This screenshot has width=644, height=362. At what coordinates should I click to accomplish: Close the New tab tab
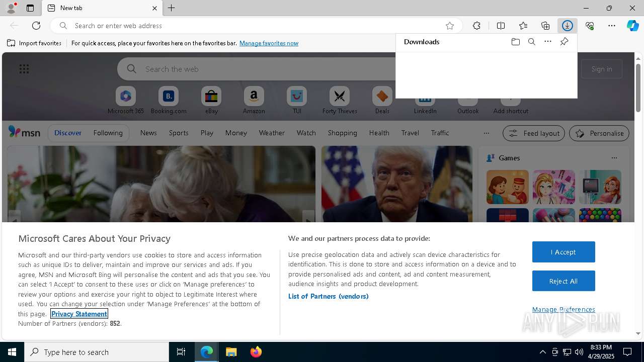(x=154, y=8)
